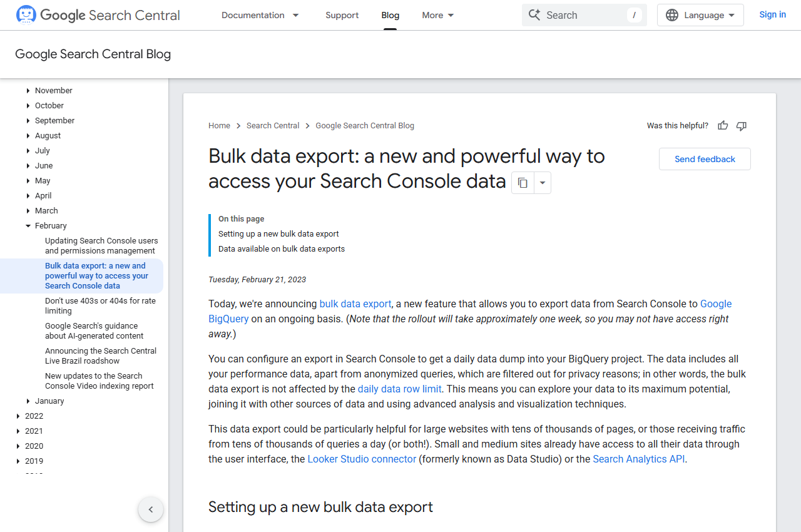This screenshot has width=801, height=532.
Task: Open the Documentation dropdown menu
Action: (260, 15)
